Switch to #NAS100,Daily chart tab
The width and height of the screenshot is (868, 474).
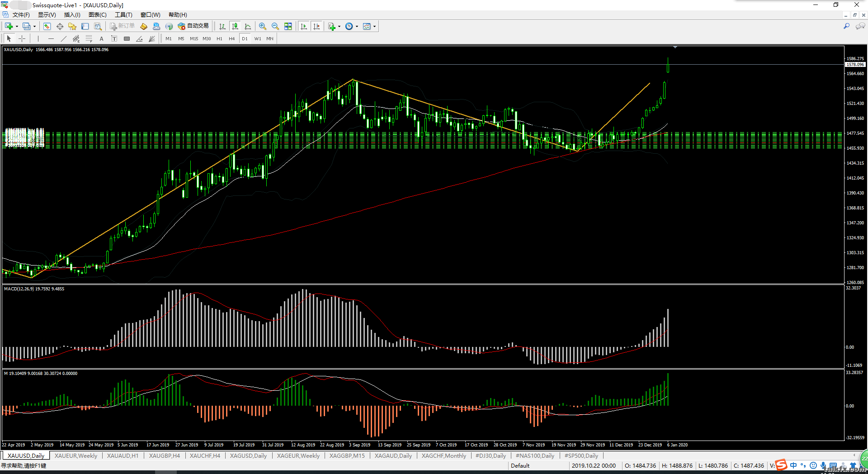[535, 455]
